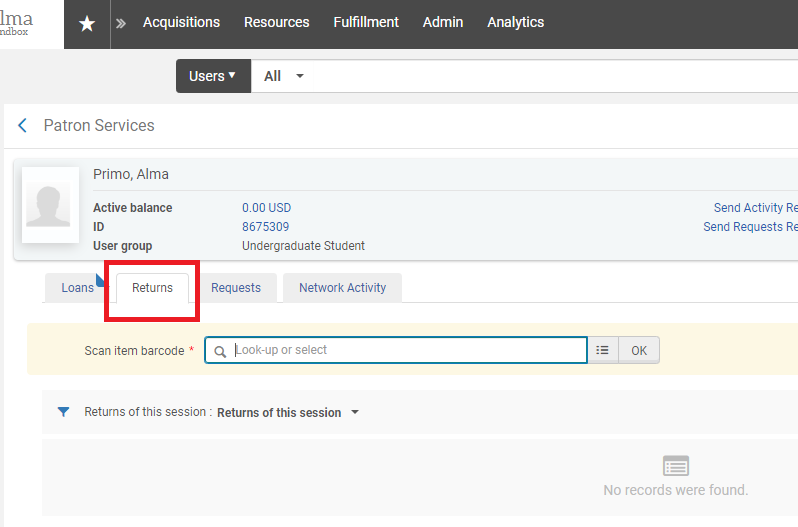Screen dimensions: 798x527
Task: Open the Users search type dropdown
Action: (x=212, y=76)
